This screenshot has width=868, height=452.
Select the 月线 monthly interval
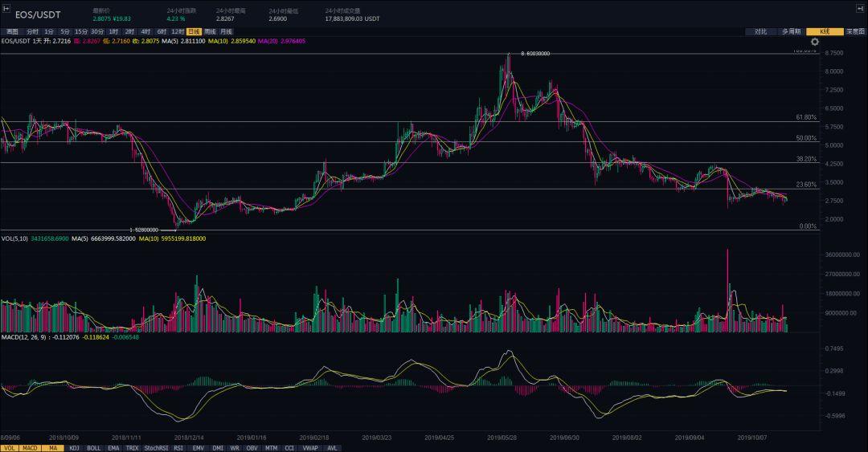pyautogui.click(x=226, y=31)
